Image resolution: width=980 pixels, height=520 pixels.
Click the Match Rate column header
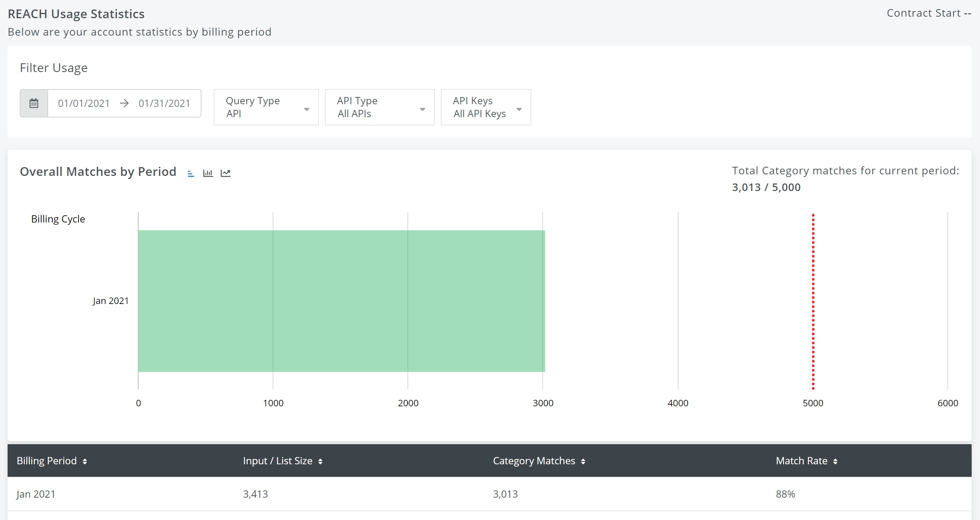[x=801, y=461]
